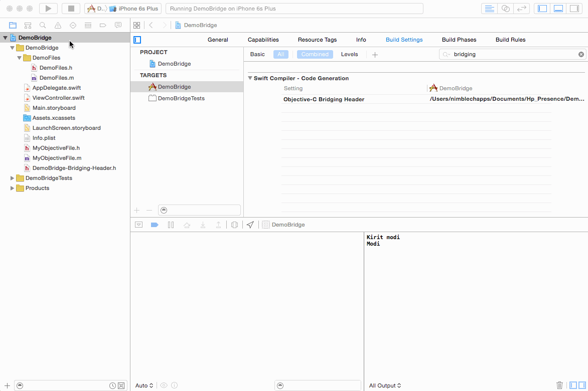The image size is (588, 391).
Task: Switch to the Capabilities tab
Action: pyautogui.click(x=263, y=40)
